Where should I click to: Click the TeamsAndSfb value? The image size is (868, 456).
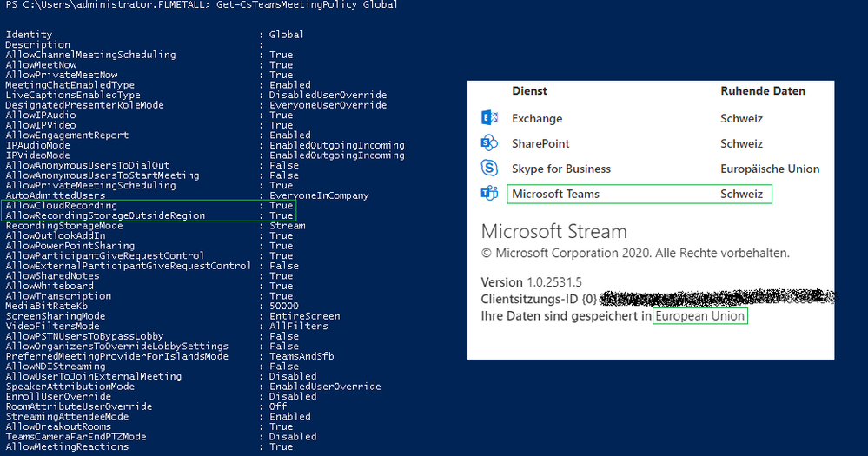click(301, 356)
